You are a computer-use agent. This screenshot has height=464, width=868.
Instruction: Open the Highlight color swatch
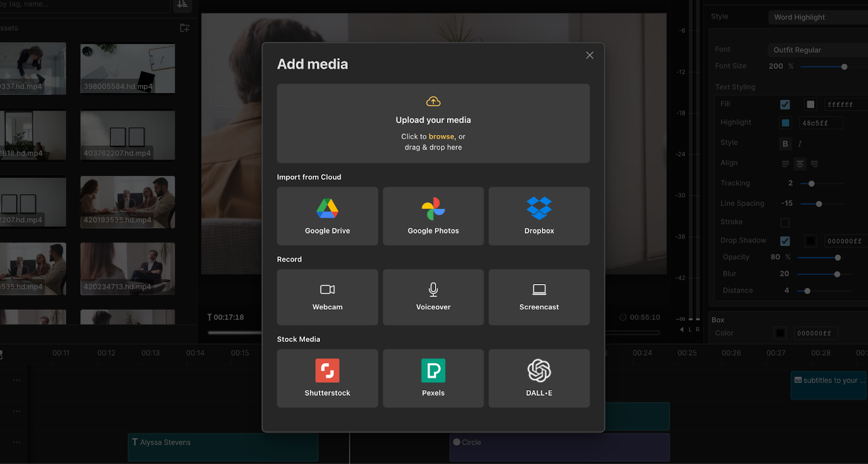(786, 123)
